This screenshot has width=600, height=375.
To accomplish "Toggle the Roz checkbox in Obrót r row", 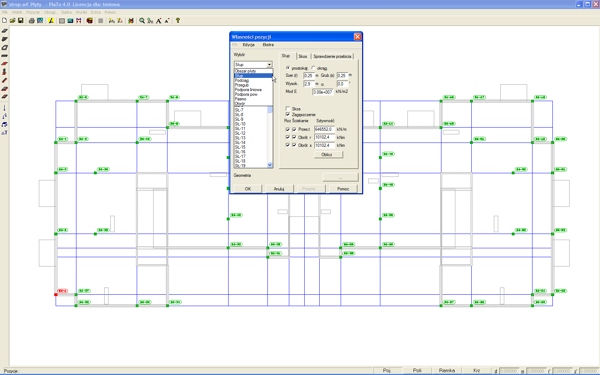I will (288, 137).
